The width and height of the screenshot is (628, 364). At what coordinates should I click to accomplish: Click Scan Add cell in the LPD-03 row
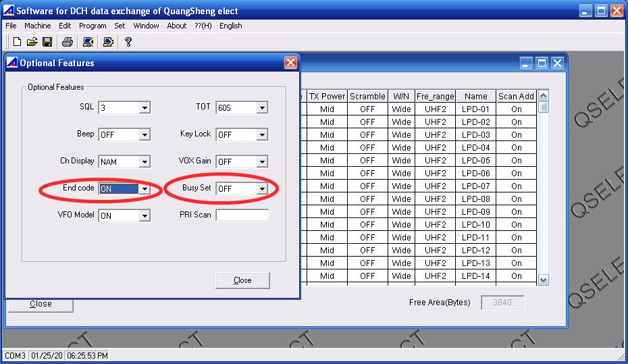click(x=517, y=134)
